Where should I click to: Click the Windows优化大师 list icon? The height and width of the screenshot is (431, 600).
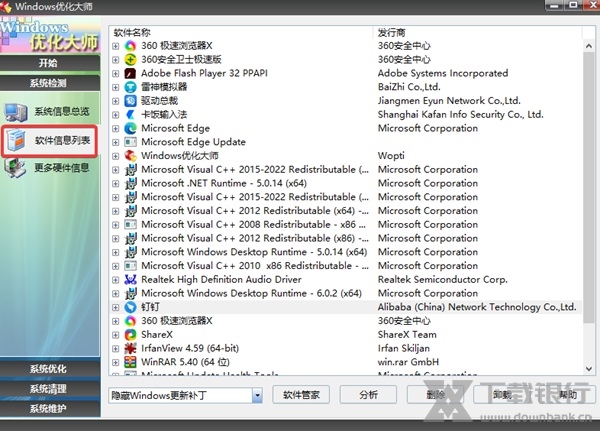(x=130, y=156)
